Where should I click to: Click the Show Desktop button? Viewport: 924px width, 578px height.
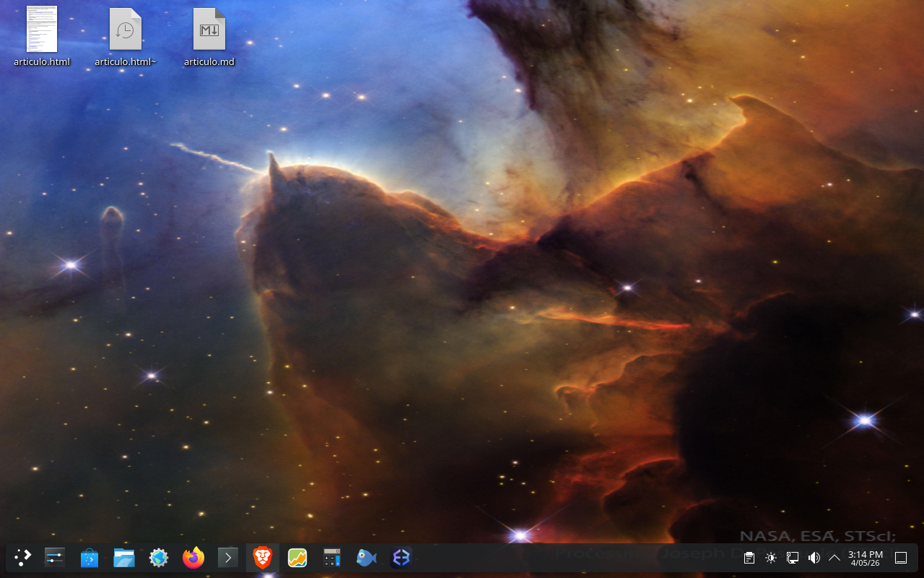pos(901,558)
